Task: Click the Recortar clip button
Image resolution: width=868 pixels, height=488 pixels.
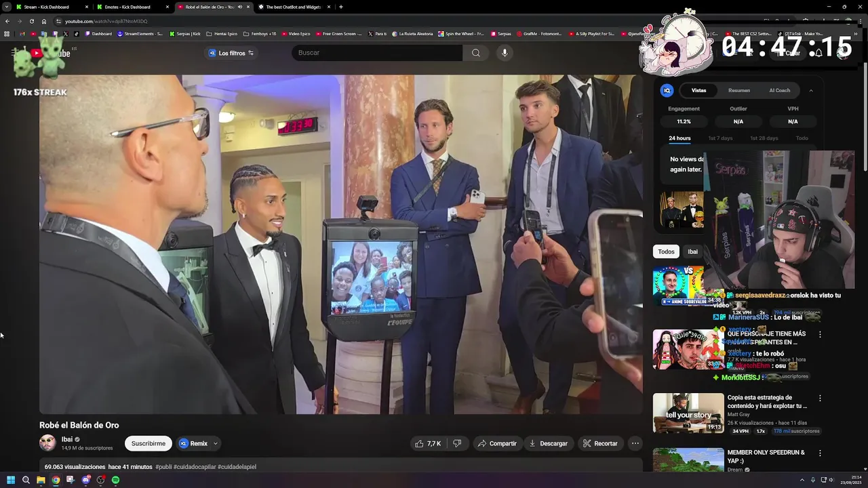Action: click(600, 443)
